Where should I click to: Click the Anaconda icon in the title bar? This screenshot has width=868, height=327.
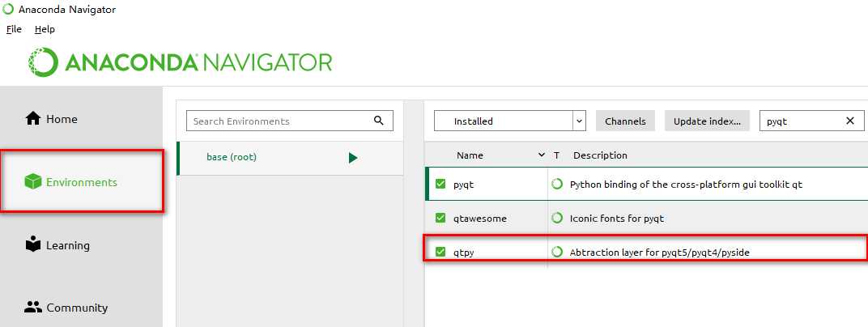[8, 10]
